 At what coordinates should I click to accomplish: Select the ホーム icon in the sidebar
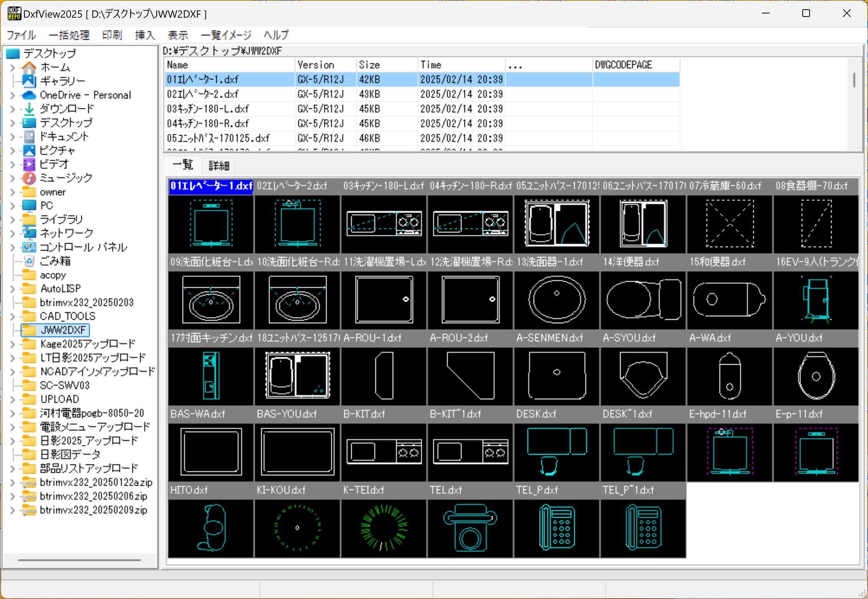click(29, 67)
